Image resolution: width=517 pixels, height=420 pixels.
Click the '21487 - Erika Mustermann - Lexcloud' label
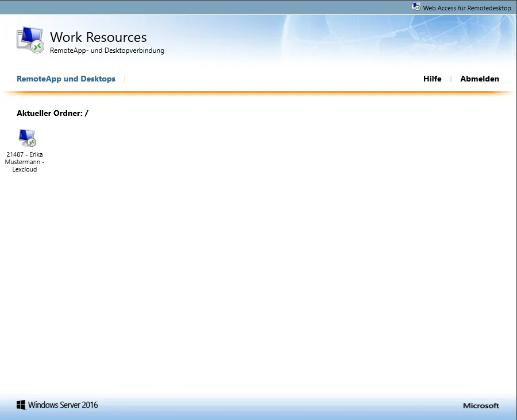(24, 162)
